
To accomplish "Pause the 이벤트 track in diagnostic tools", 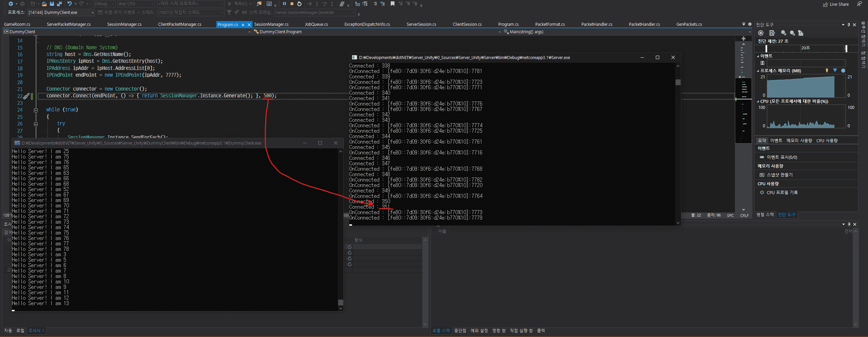I will pos(762,63).
